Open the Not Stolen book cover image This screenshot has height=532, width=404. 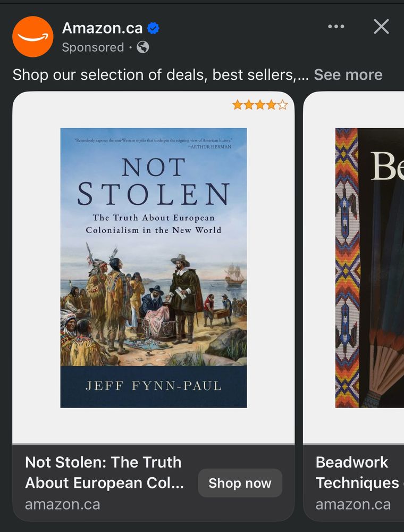(x=154, y=268)
